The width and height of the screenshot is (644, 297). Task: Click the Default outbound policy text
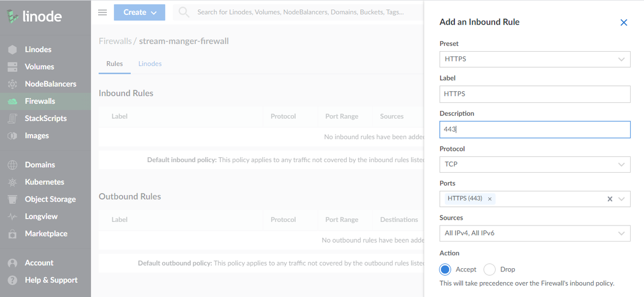point(281,263)
